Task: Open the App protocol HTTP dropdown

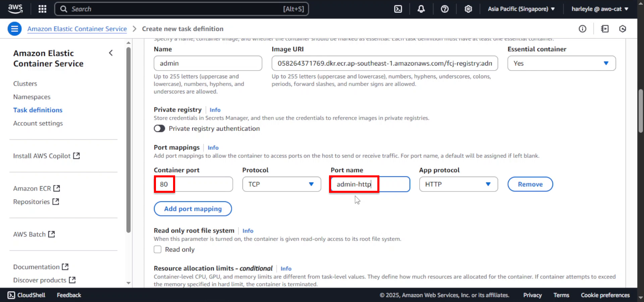Action: point(459,184)
